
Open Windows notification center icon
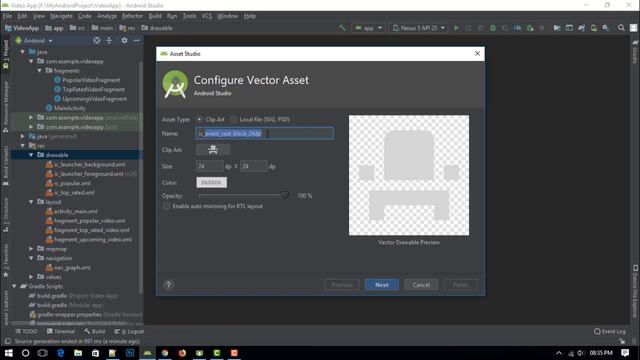pyautogui.click(x=625, y=353)
